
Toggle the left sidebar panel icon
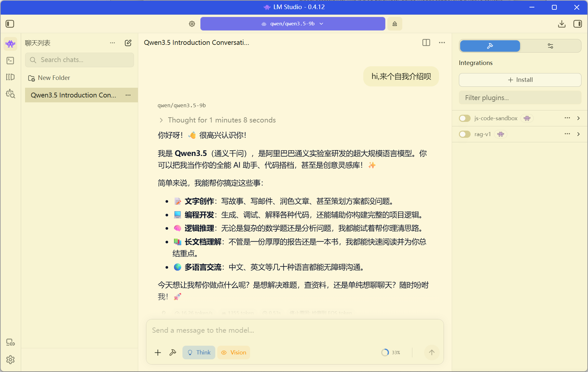10,24
